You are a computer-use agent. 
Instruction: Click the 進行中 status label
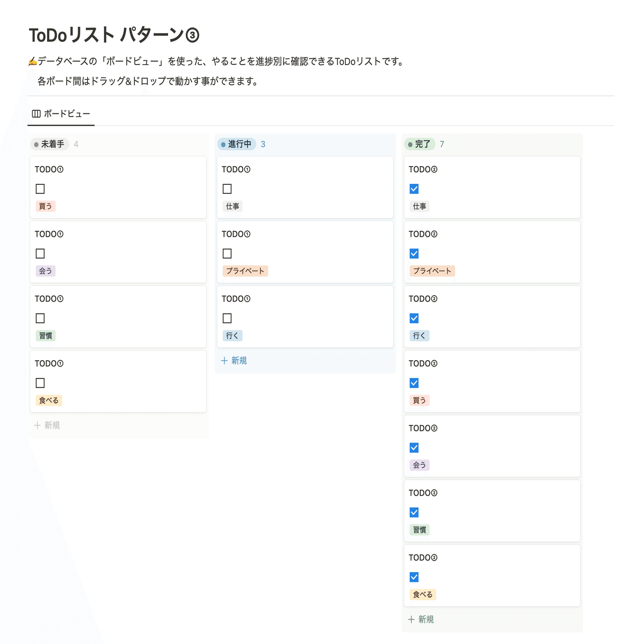236,144
